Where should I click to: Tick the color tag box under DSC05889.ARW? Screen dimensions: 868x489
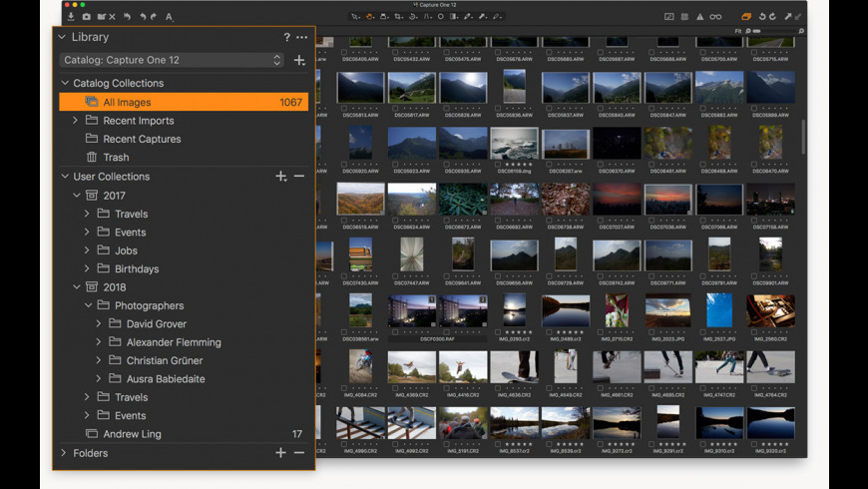pyautogui.click(x=755, y=108)
